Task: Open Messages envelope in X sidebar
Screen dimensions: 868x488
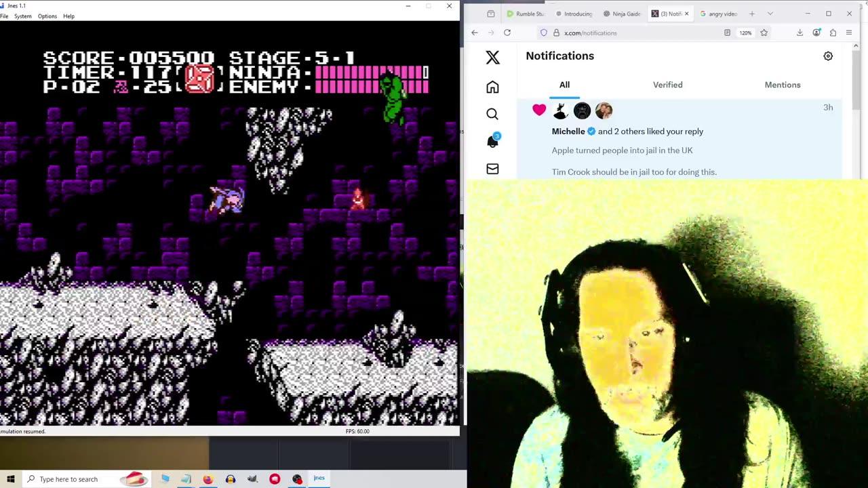Action: (492, 169)
